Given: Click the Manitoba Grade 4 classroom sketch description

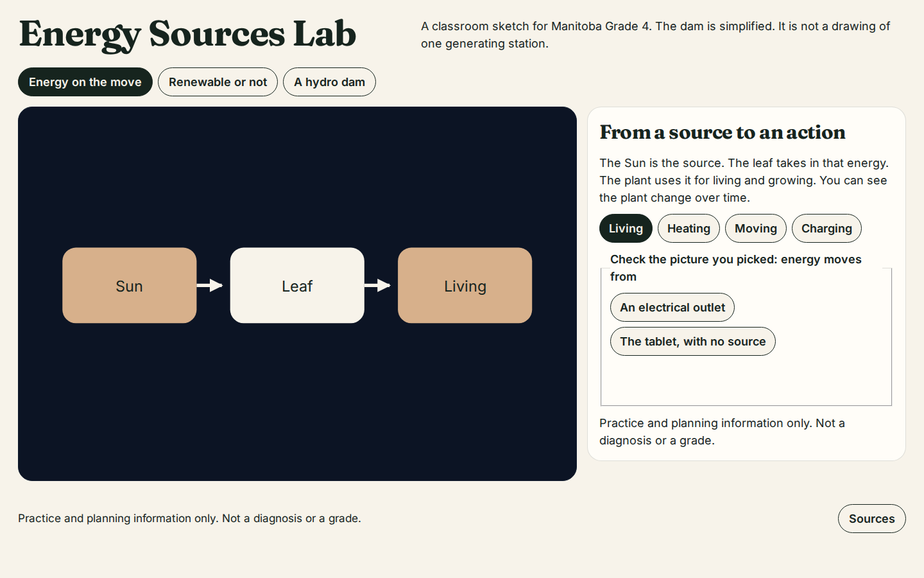Looking at the screenshot, I should coord(656,35).
